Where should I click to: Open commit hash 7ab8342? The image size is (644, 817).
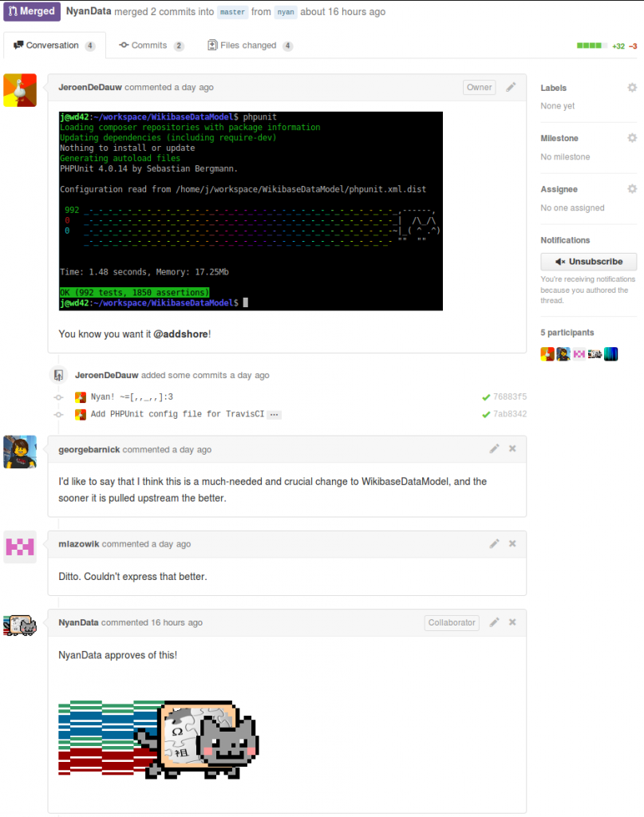click(x=510, y=414)
